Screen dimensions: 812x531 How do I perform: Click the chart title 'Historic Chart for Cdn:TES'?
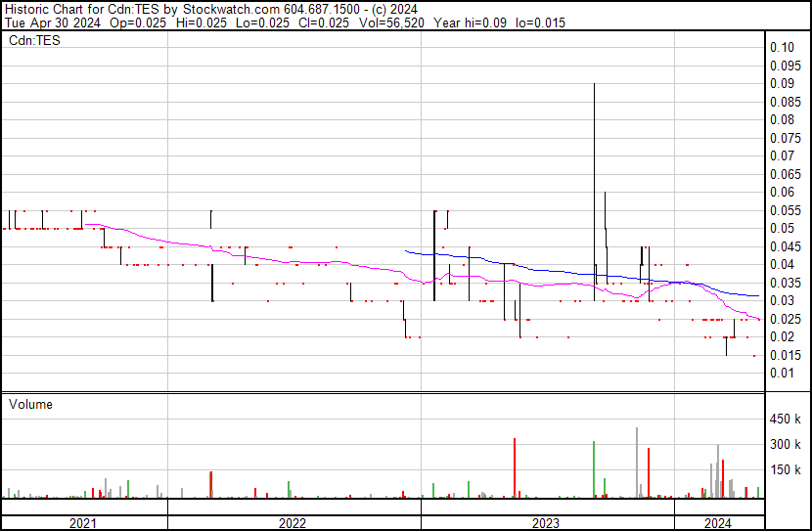(82, 10)
